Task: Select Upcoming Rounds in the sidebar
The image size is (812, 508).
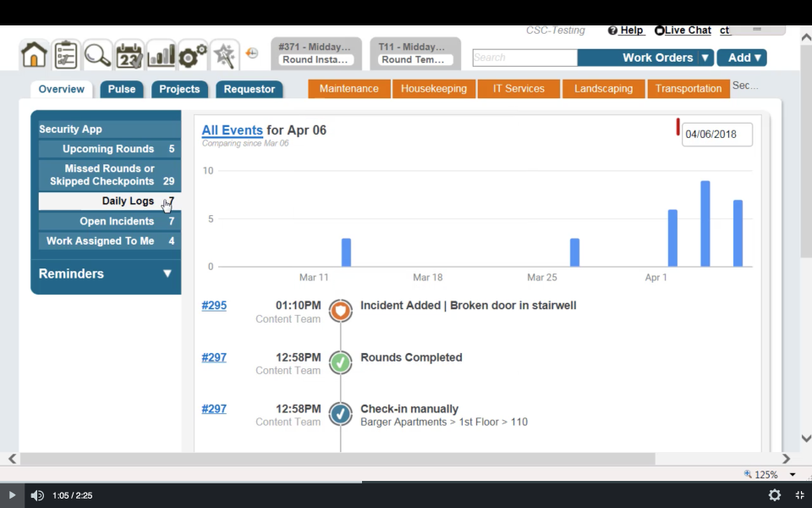Action: pos(110,149)
